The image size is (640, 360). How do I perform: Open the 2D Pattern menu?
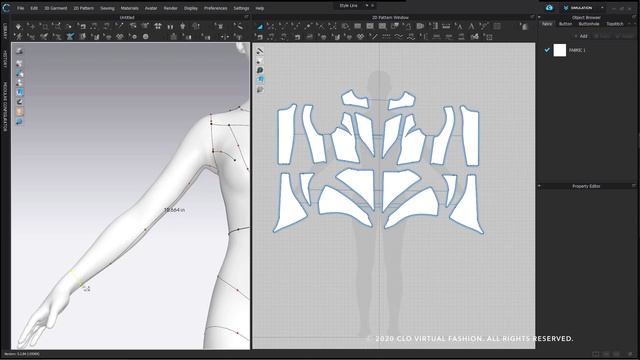click(x=83, y=8)
